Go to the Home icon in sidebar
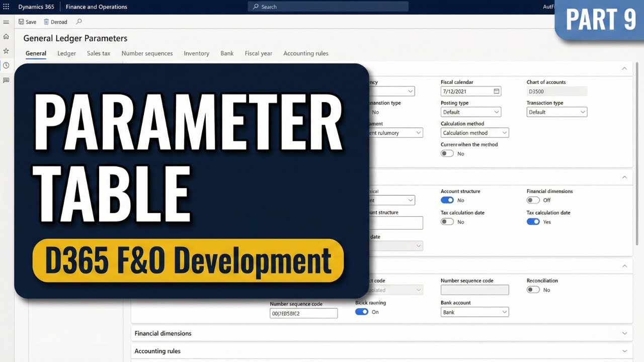The image size is (644, 362). (x=6, y=37)
